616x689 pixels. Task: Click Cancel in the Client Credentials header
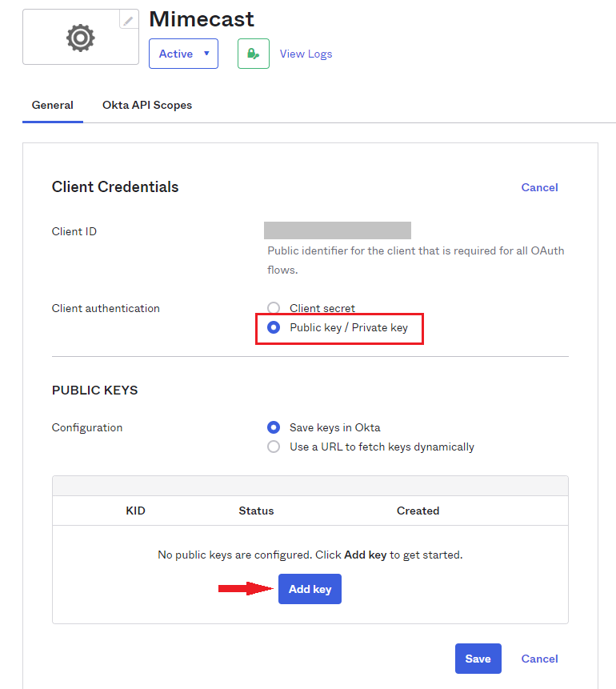click(539, 187)
